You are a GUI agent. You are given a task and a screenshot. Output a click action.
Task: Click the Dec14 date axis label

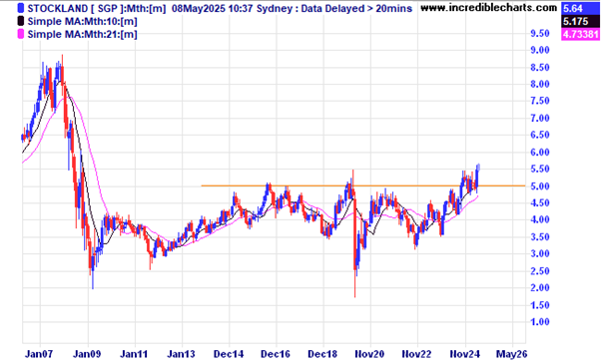229,354
